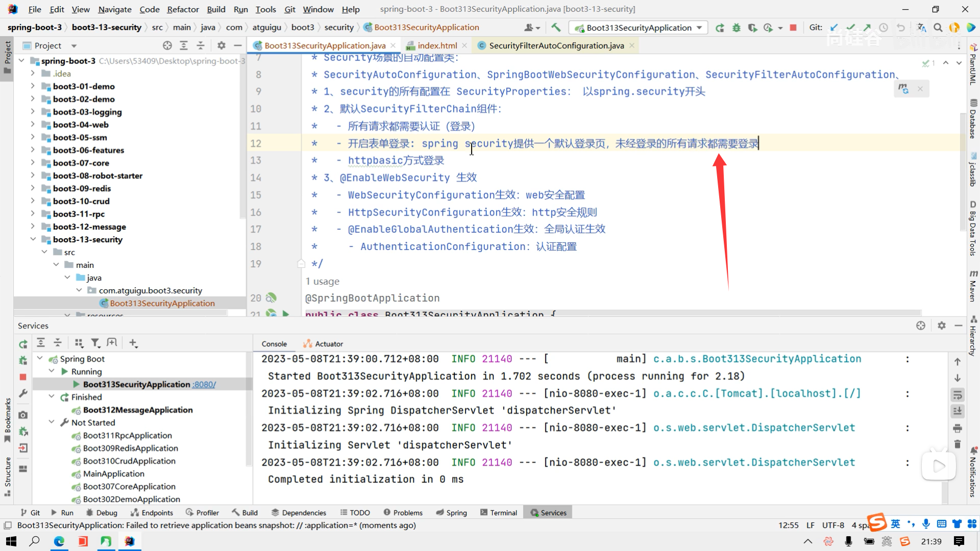This screenshot has height=551, width=980.
Task: Open the :8080/ link for Boot313SecurityApplication
Action: pyautogui.click(x=204, y=384)
